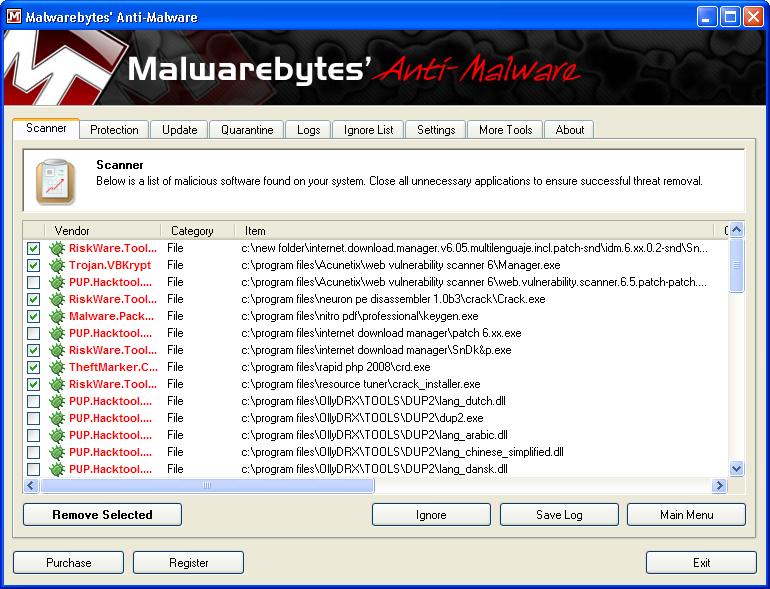The image size is (770, 589).
Task: Click bug icon in SnDk&p.exe row
Action: point(57,350)
